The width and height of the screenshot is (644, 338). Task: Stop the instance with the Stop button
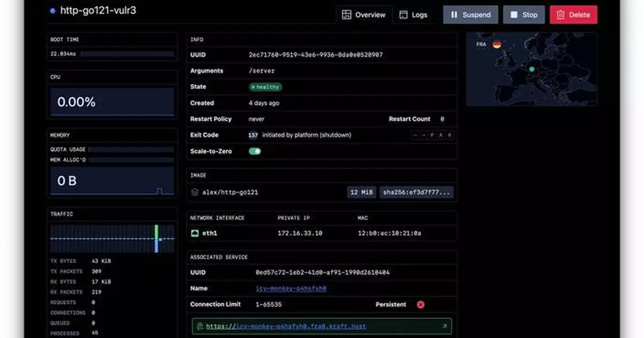[x=524, y=15]
